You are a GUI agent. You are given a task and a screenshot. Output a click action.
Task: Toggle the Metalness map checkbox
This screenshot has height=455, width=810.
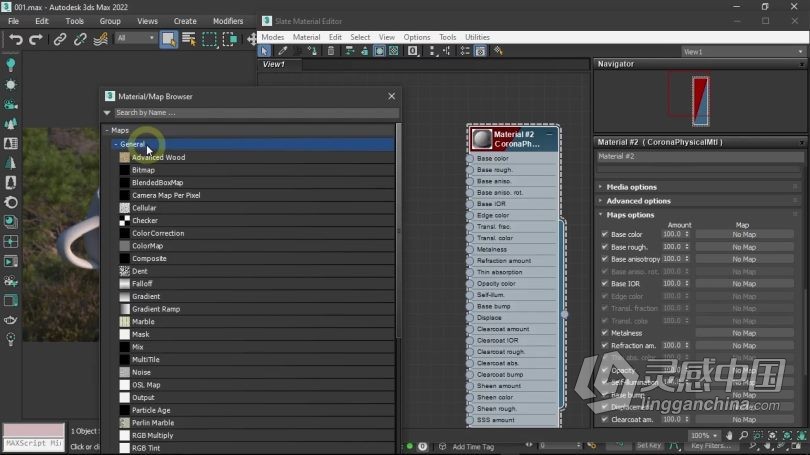(604, 333)
